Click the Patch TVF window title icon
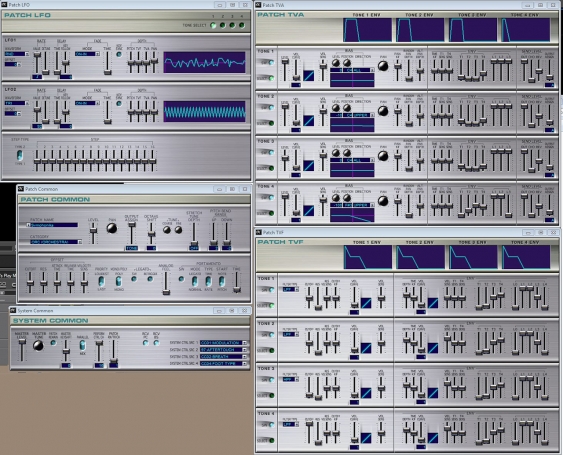The height and width of the screenshot is (455, 563). (x=259, y=232)
